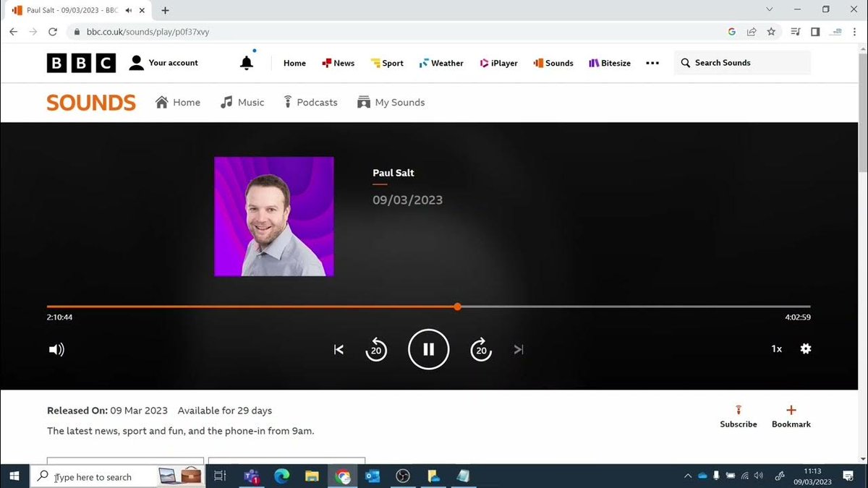
Task: Open BBC Bitesize
Action: pos(610,63)
